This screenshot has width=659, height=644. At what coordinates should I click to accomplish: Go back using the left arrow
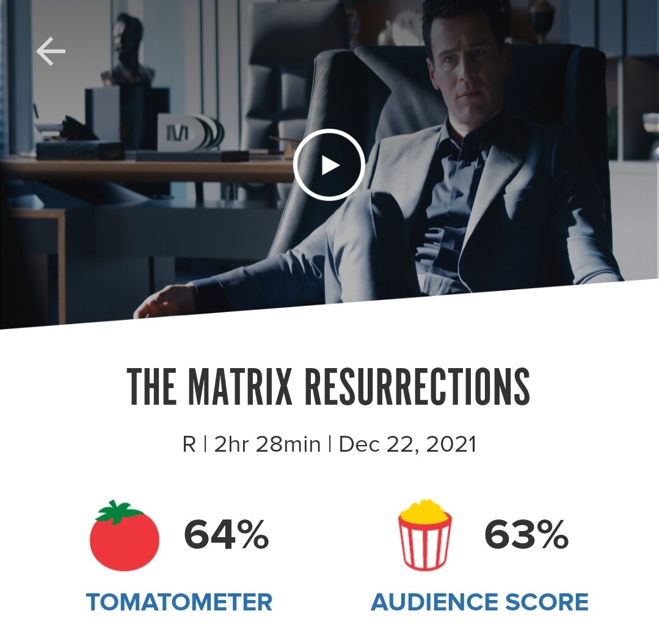(51, 51)
